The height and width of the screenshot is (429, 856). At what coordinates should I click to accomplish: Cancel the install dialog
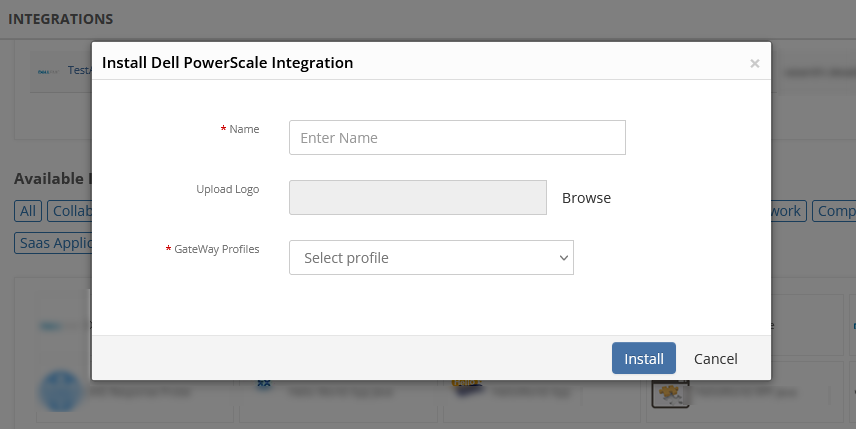click(x=715, y=359)
